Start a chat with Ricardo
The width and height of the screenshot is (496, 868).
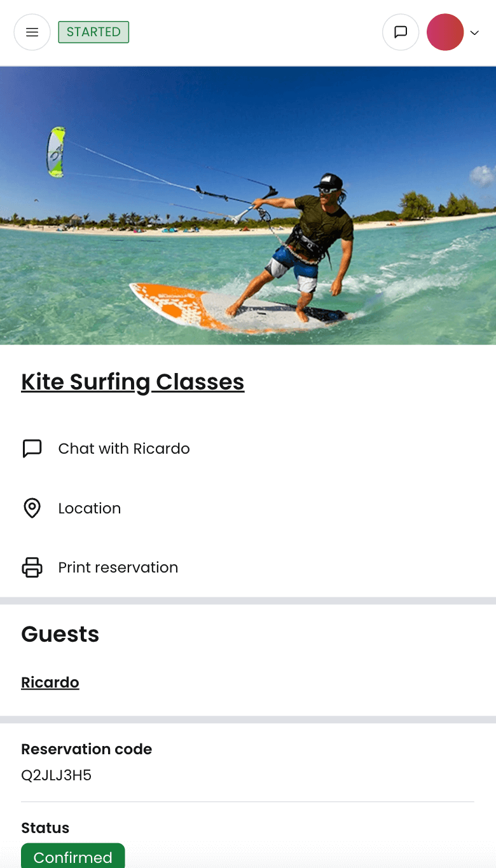click(x=124, y=448)
